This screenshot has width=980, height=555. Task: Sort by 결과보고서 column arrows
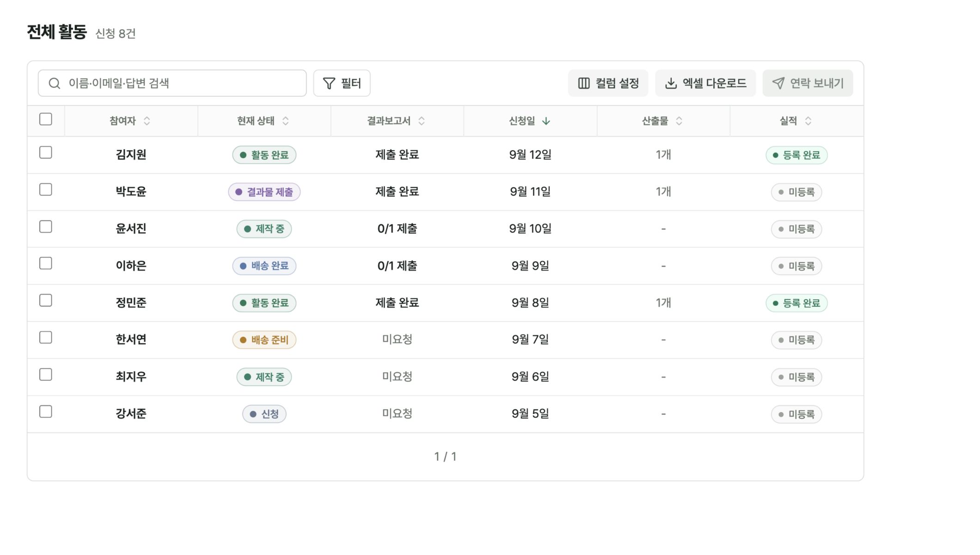[422, 121]
